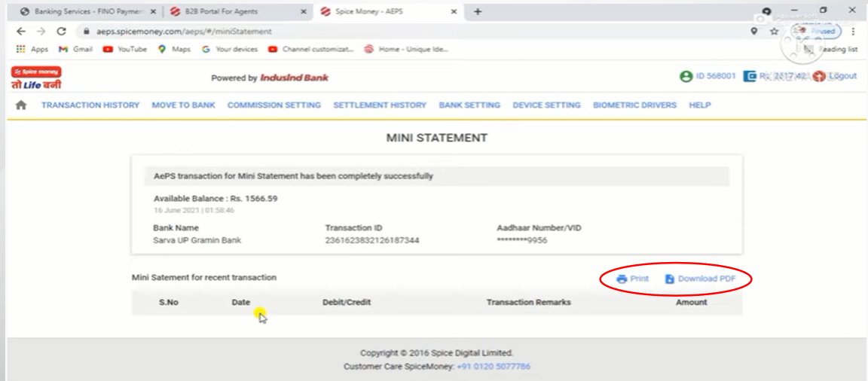Open Home - Unique Ide... bookmark
The width and height of the screenshot is (868, 381).
406,49
